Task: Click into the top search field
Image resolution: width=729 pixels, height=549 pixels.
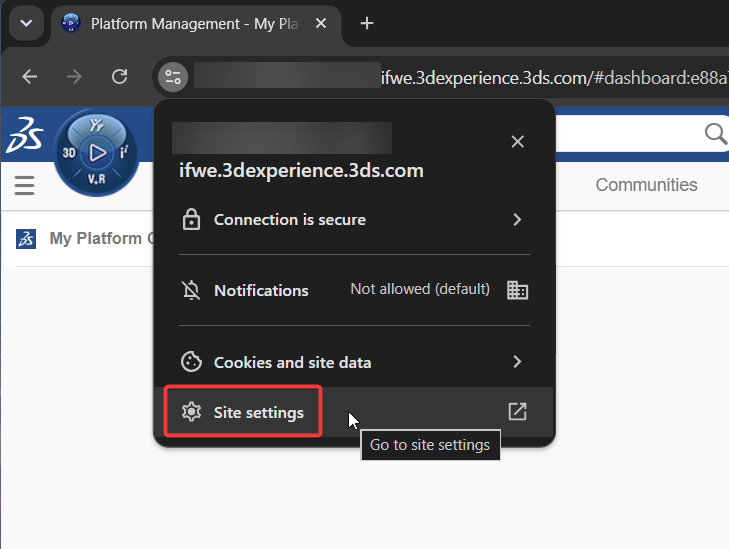Action: click(642, 134)
